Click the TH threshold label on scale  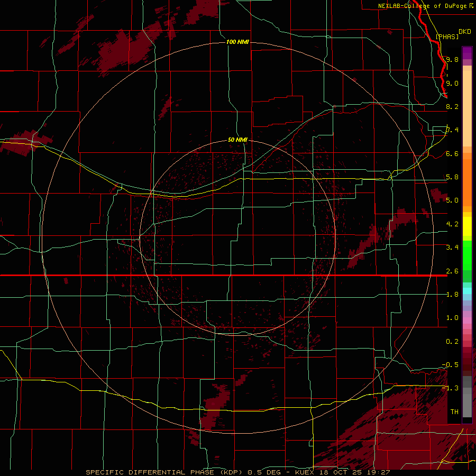(x=454, y=412)
